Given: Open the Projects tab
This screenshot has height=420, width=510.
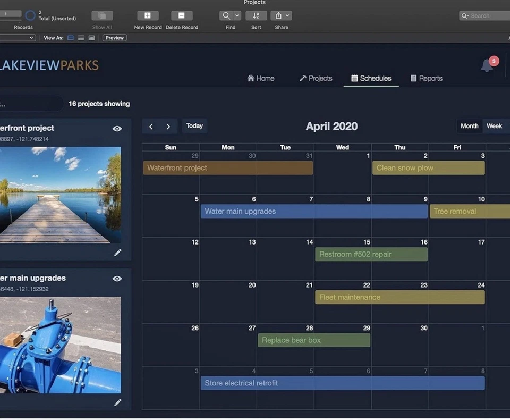Looking at the screenshot, I should point(316,78).
